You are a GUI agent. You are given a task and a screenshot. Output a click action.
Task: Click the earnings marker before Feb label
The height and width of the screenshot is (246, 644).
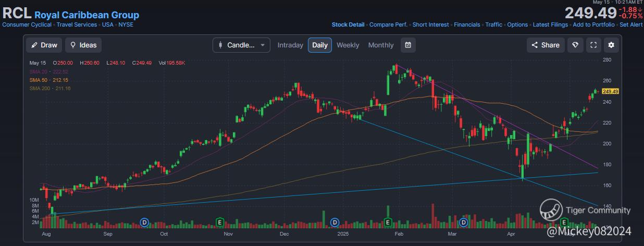click(x=388, y=223)
